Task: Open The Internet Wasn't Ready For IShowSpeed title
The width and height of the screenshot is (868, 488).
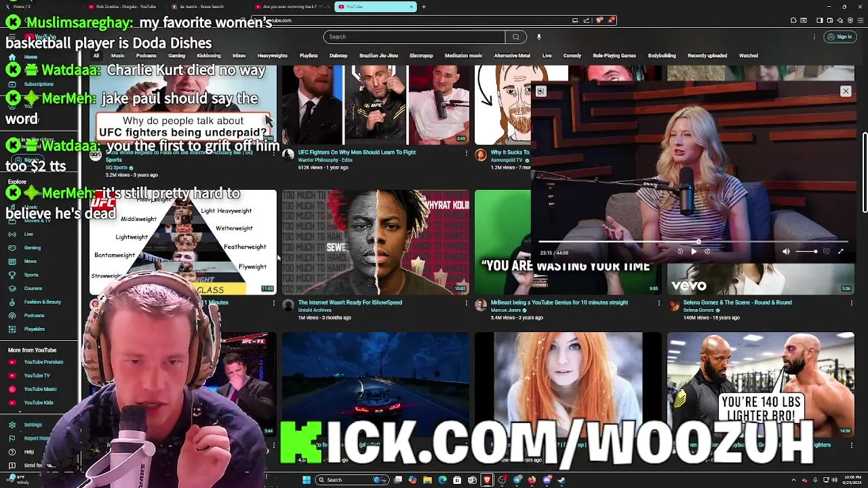Action: pos(350,302)
